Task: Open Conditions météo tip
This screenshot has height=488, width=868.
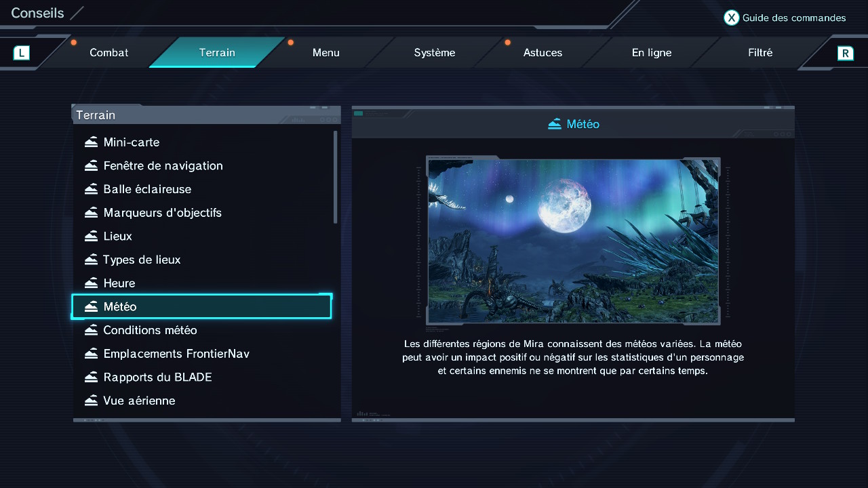Action: [202, 330]
